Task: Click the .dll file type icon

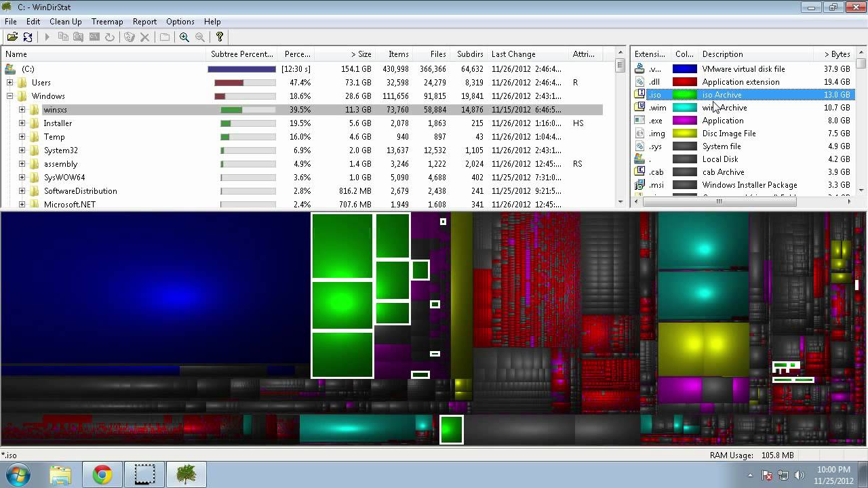Action: click(x=639, y=82)
